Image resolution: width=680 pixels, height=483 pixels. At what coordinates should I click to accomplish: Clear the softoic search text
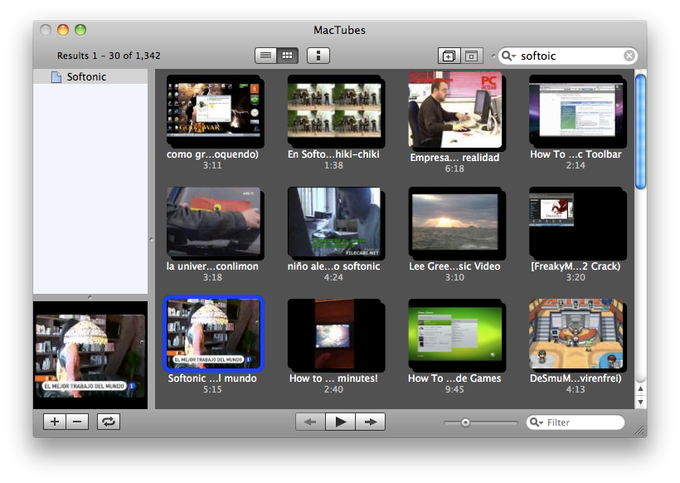point(629,56)
